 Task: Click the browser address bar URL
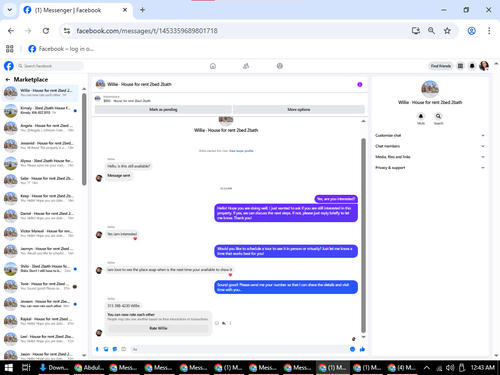147,31
